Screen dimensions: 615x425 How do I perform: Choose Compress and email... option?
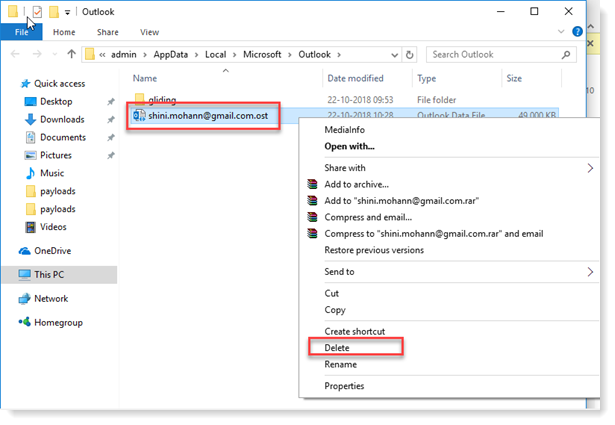(x=368, y=217)
